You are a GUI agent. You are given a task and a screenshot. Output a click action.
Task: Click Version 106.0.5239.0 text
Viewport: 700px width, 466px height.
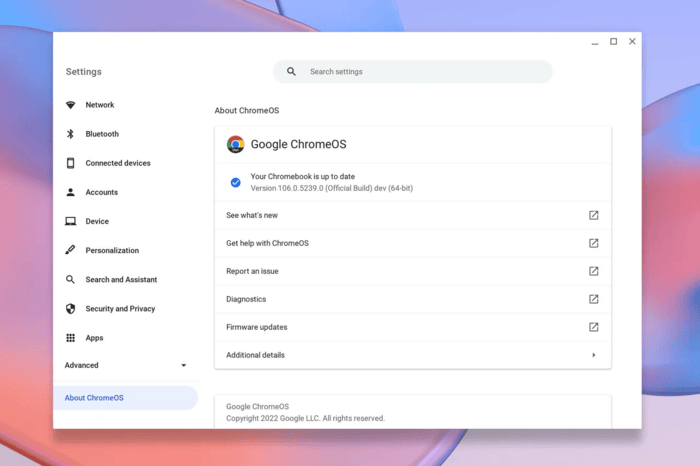332,188
